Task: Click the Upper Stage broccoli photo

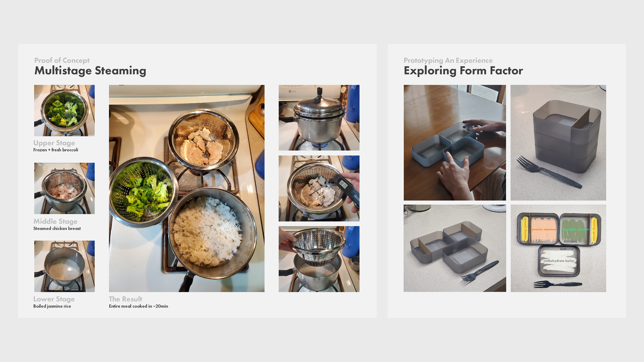Action: 64,110
